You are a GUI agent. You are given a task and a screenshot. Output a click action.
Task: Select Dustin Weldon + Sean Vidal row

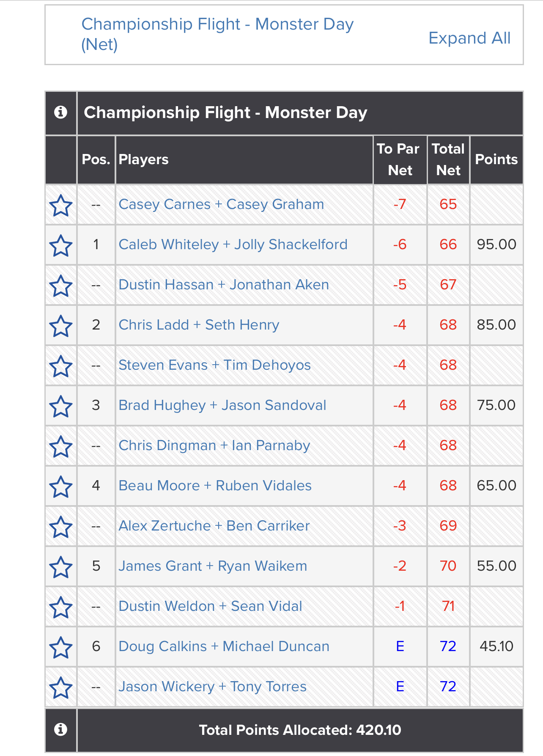point(284,606)
